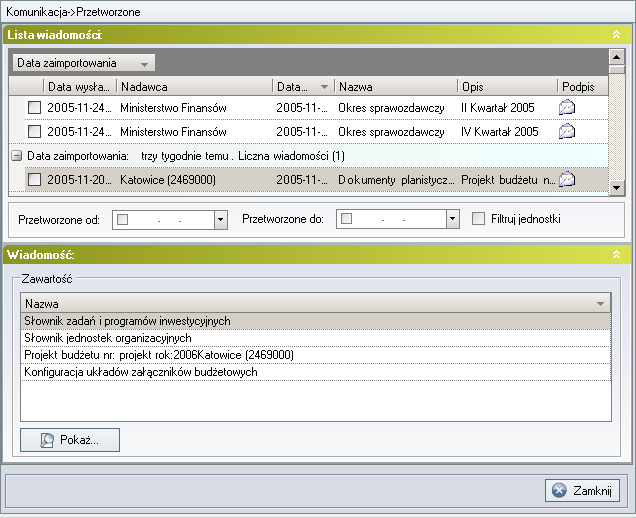Click the message list scrollbar thumb

(617, 69)
